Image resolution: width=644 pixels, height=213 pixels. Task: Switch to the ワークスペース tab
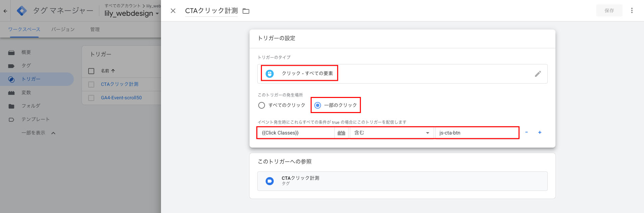click(24, 30)
